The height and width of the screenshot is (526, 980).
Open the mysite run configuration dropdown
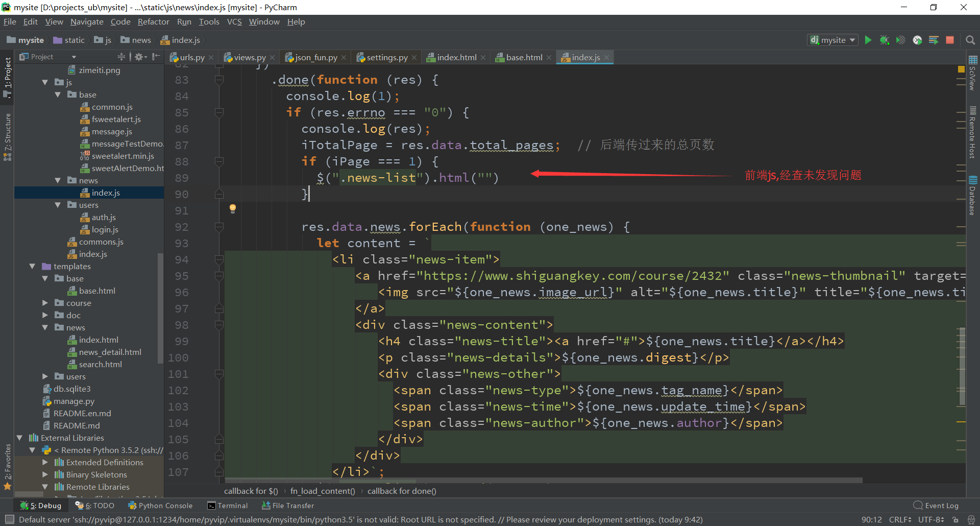[832, 40]
